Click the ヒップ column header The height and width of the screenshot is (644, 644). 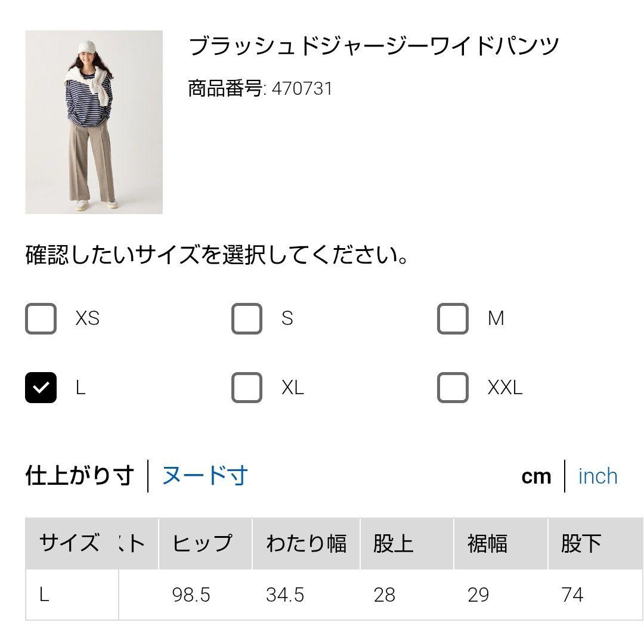tap(202, 543)
